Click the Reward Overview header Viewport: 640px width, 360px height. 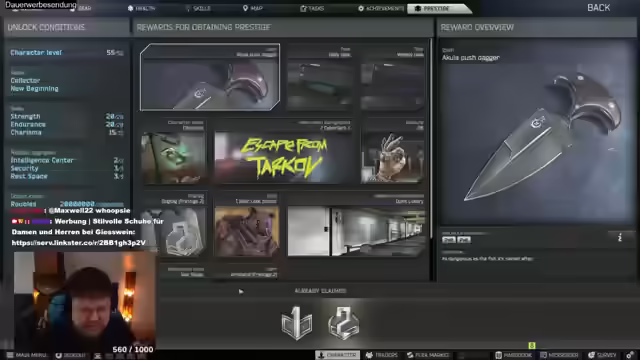click(477, 27)
